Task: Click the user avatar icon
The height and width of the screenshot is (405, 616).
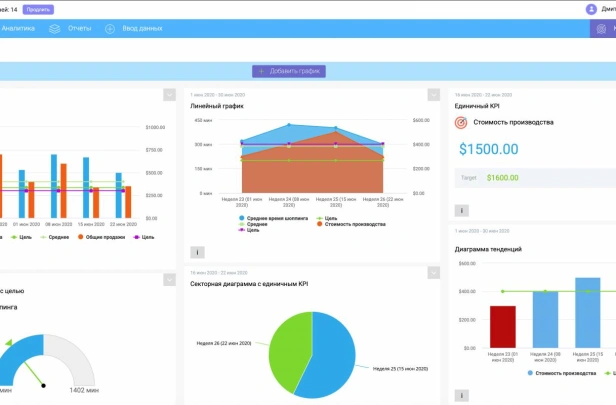Action: pos(591,9)
